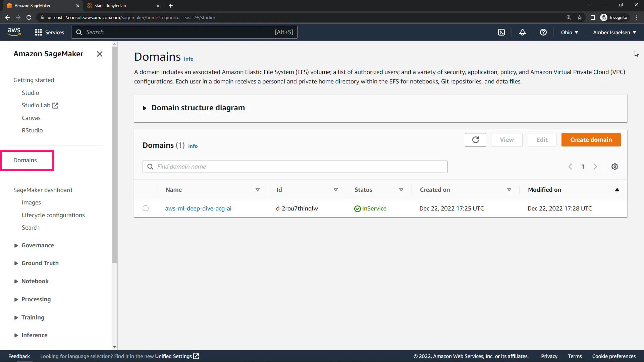644x362 pixels.
Task: Open AWS CloudShell icon
Action: coord(501,32)
